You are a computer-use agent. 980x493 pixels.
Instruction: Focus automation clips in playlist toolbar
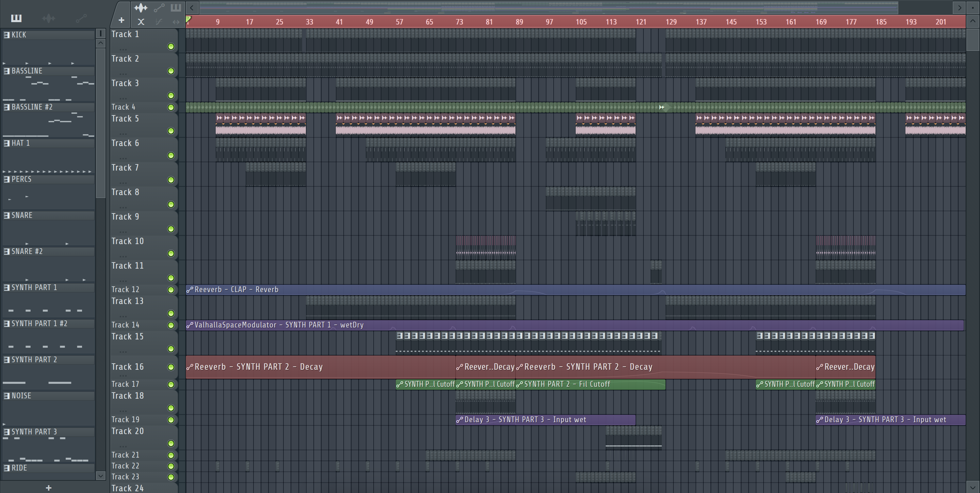(159, 7)
